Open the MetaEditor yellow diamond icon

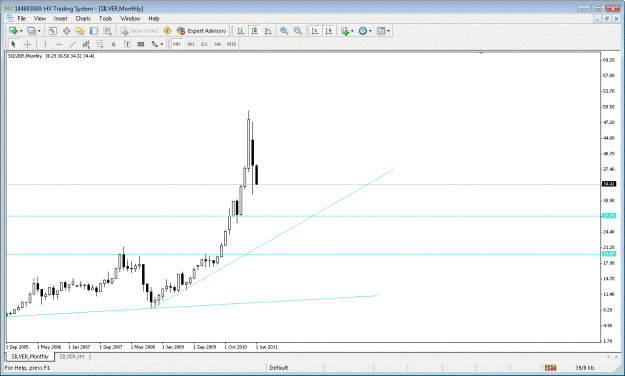click(167, 31)
